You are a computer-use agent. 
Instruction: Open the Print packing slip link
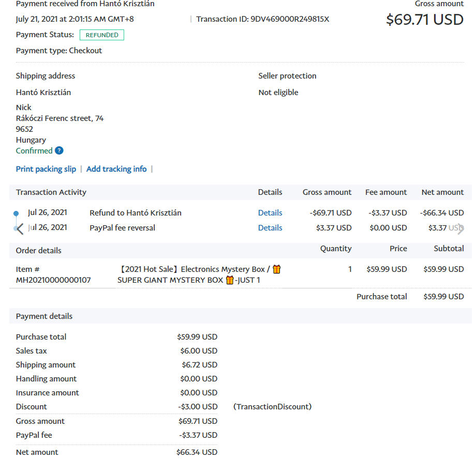[x=46, y=169]
